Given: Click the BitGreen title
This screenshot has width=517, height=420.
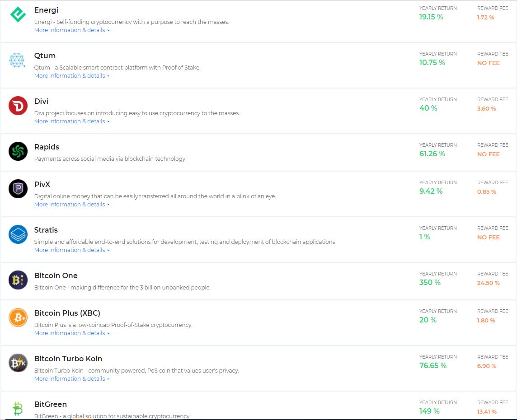Looking at the screenshot, I should coord(51,404).
